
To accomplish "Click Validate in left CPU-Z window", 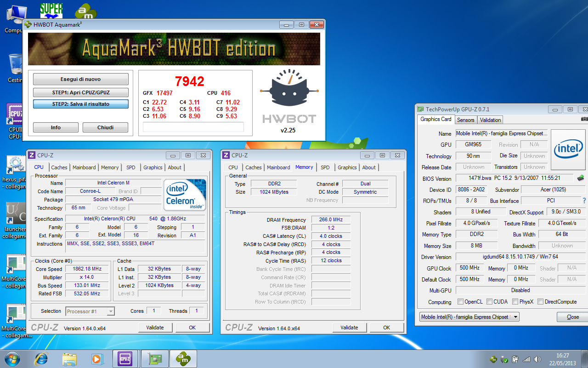I will pos(155,328).
